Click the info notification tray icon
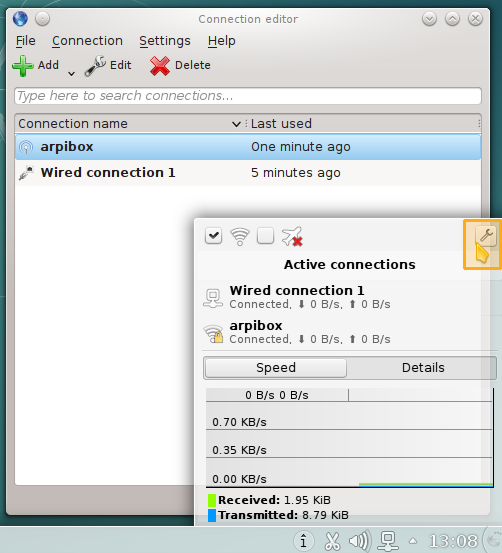 coord(303,541)
